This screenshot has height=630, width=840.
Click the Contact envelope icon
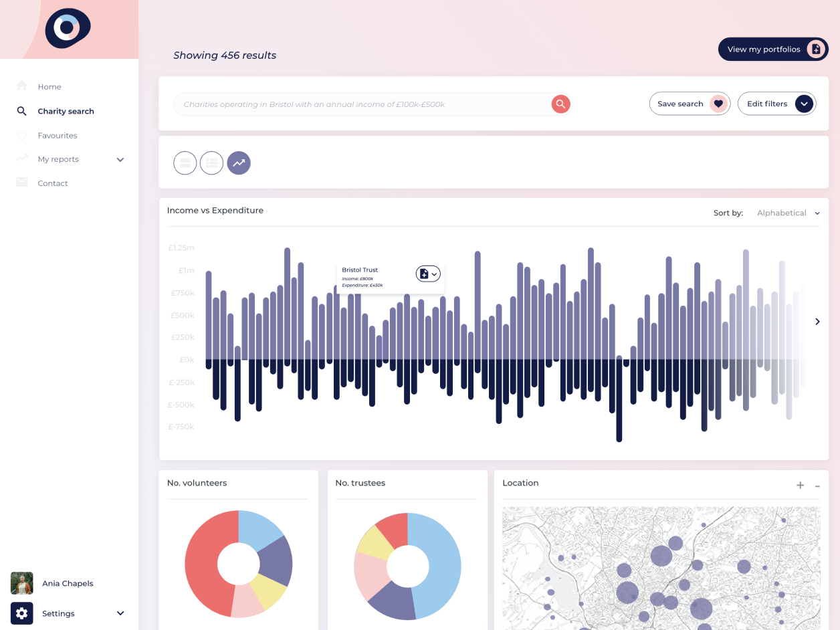[22, 183]
